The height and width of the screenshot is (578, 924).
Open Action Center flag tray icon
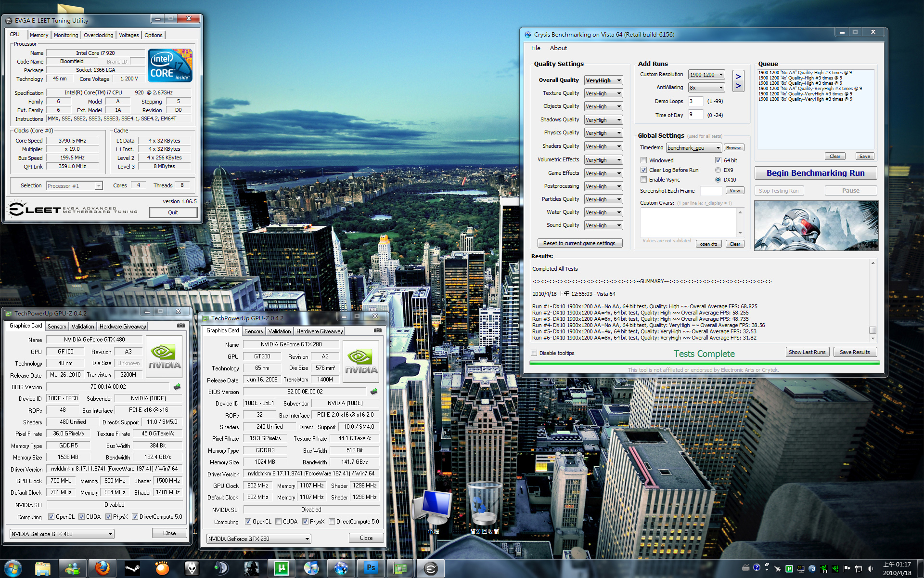coord(847,568)
